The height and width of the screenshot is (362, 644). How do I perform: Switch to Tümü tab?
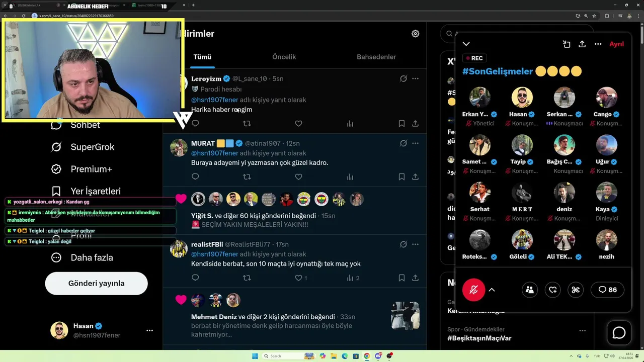(x=202, y=57)
